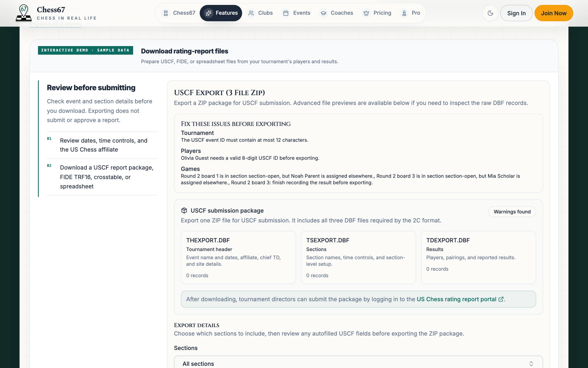Click step 02 Download a USCF report package
This screenshot has height=368, width=588.
pos(102,177)
